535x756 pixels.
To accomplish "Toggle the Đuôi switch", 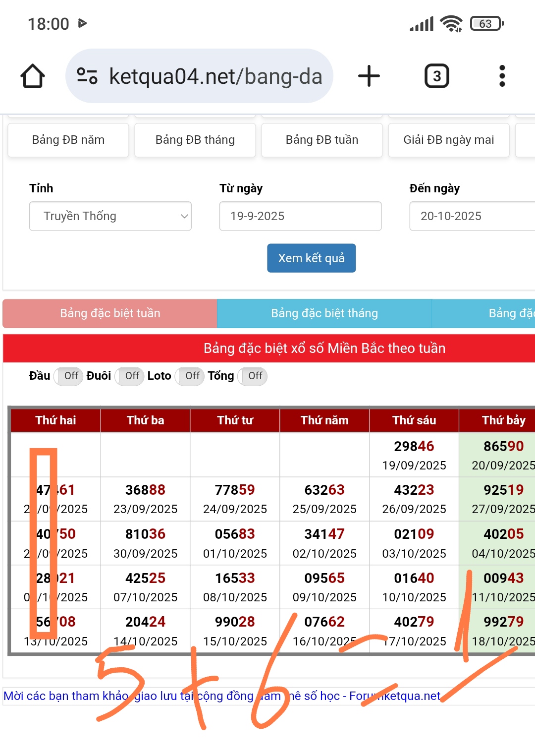I will pyautogui.click(x=129, y=376).
